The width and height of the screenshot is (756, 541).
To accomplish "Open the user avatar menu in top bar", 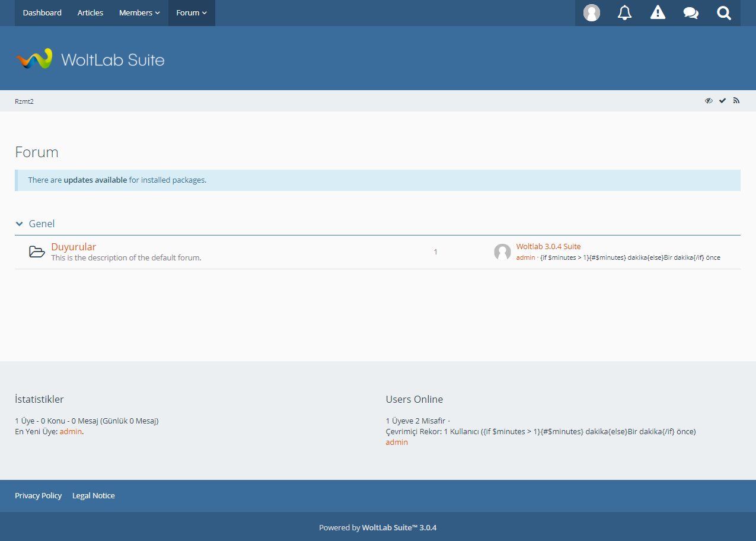I will tap(592, 13).
